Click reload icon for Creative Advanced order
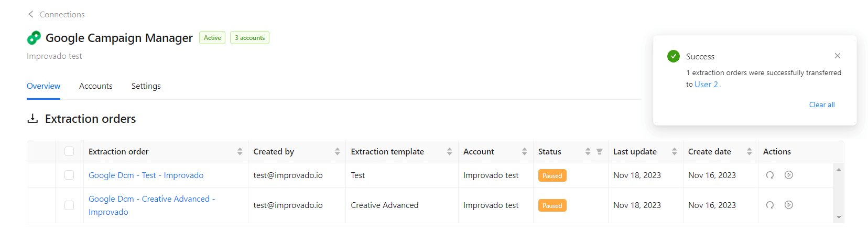868x229 pixels. tap(770, 205)
